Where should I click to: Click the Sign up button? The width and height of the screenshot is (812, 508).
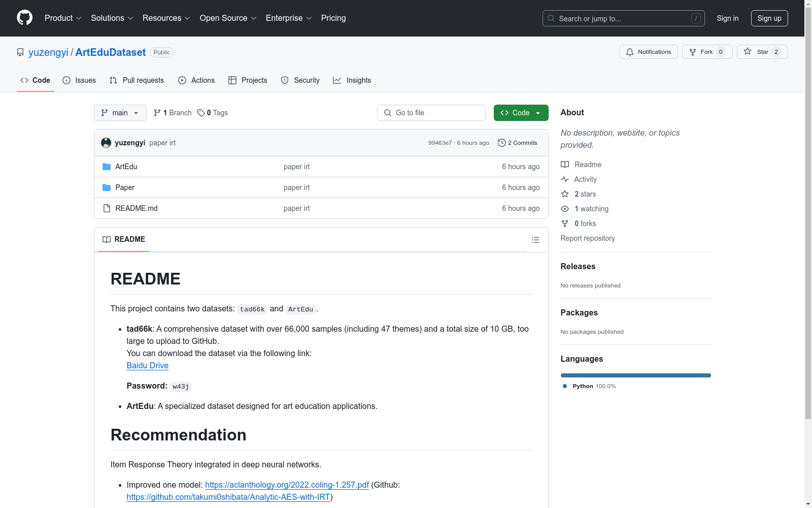click(769, 18)
